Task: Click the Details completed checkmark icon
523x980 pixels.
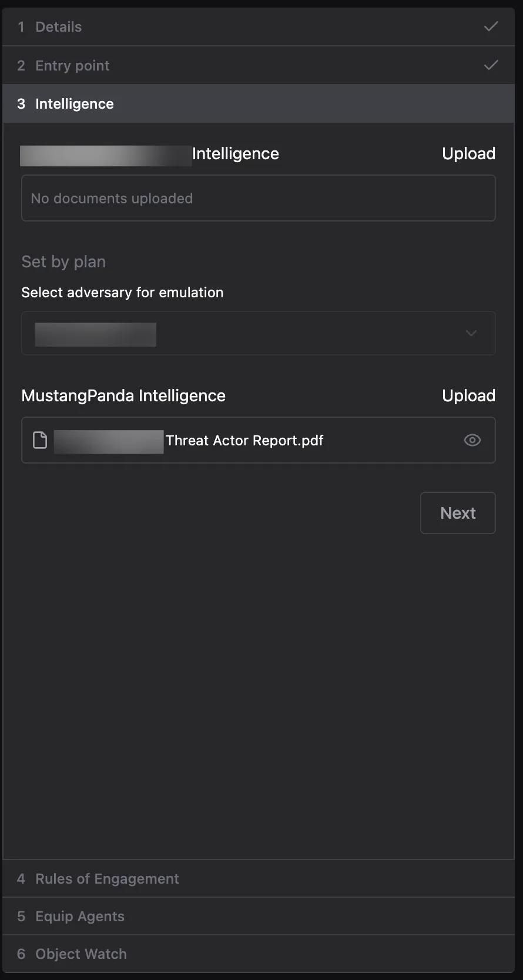Action: (x=491, y=26)
